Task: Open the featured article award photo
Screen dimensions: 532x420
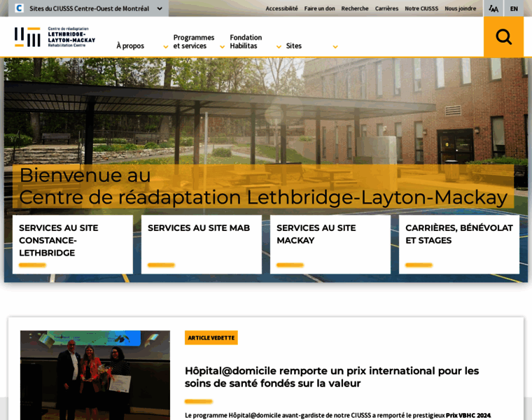Action: click(x=95, y=374)
